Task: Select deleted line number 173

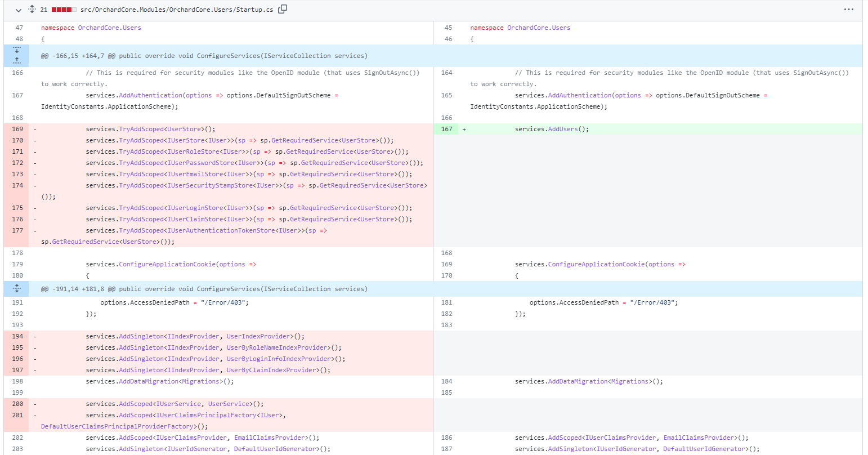Action: 17,174
